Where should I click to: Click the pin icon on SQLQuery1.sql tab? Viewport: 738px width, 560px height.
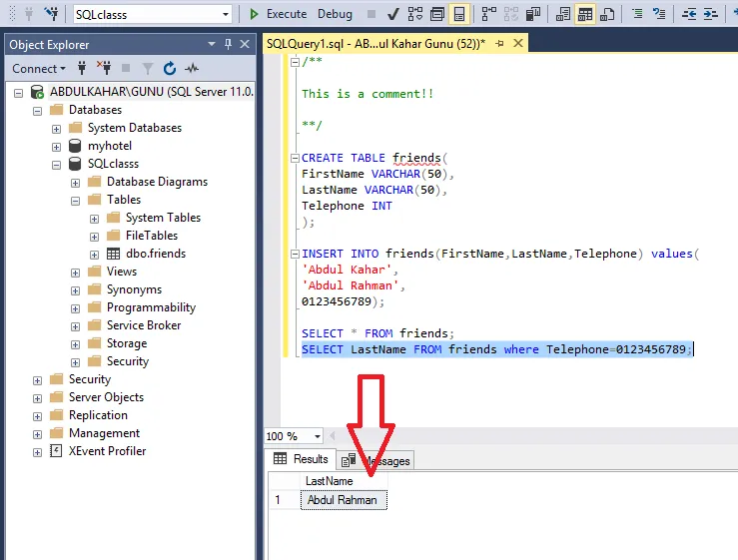pos(500,44)
